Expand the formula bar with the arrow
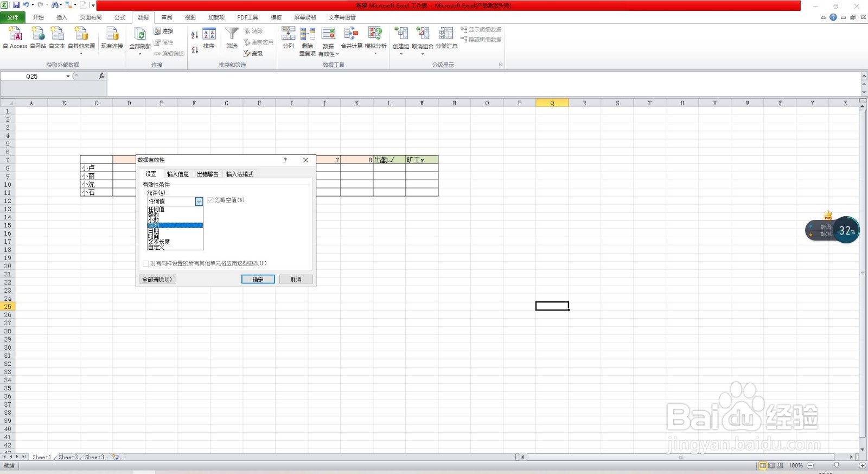 (864, 76)
